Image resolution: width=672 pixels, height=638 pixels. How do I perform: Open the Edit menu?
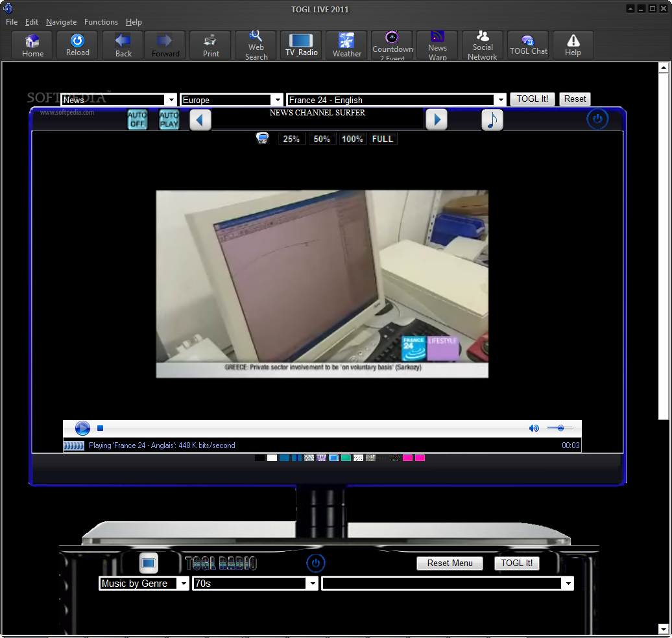tap(32, 22)
